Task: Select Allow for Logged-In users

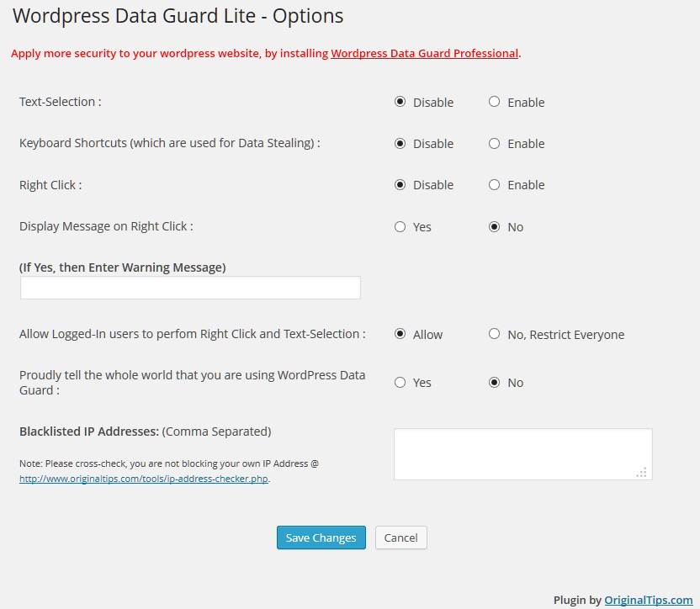Action: click(400, 334)
